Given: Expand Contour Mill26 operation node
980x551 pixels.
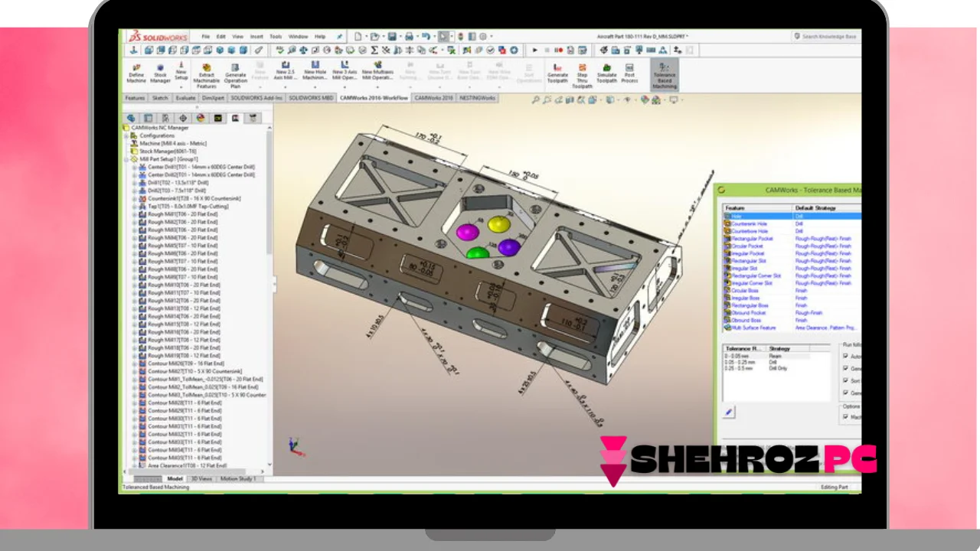Looking at the screenshot, I should (x=135, y=364).
